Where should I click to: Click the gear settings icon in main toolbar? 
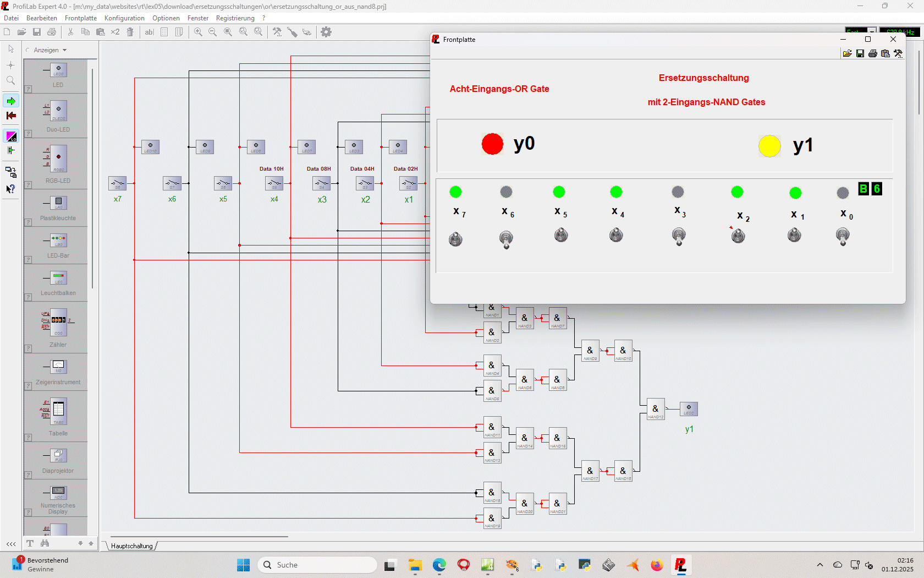coord(326,32)
